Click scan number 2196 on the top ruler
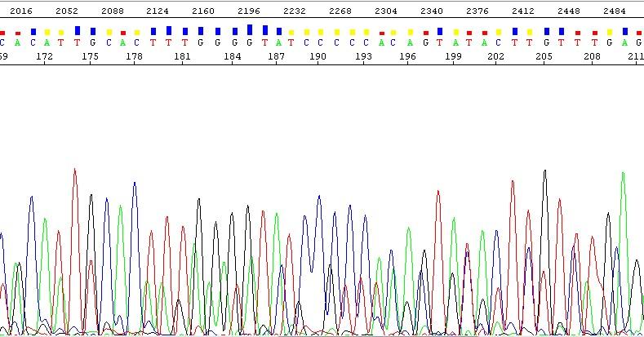 click(248, 11)
